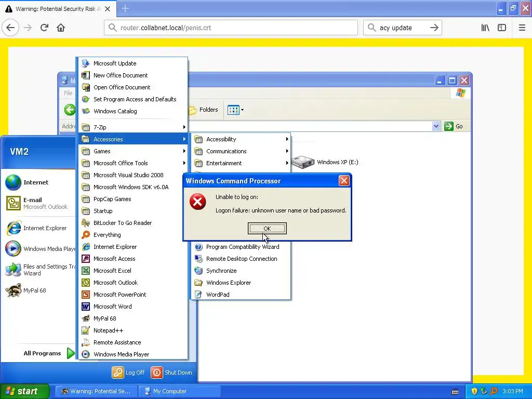
Task: Expand the 7-Zip submenu
Action: 133,127
